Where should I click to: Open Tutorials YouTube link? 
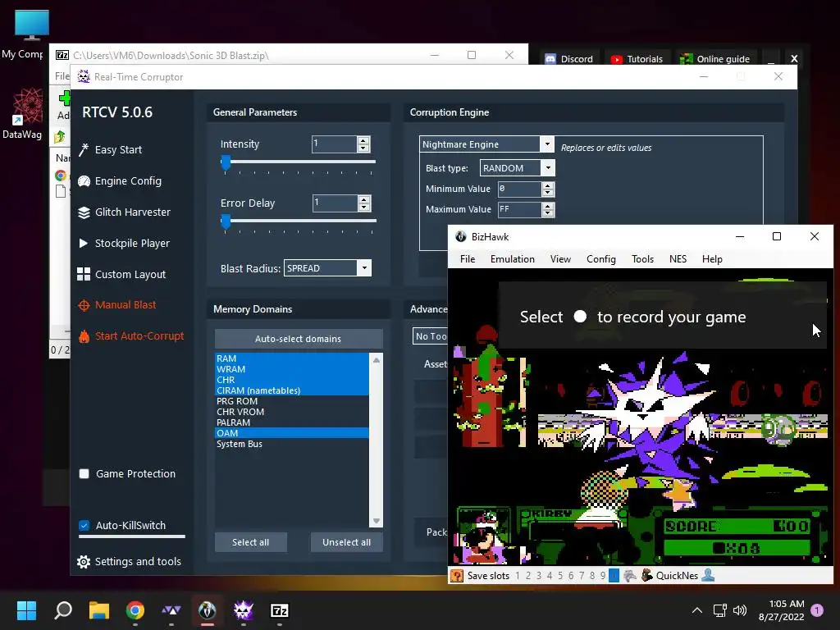click(637, 59)
